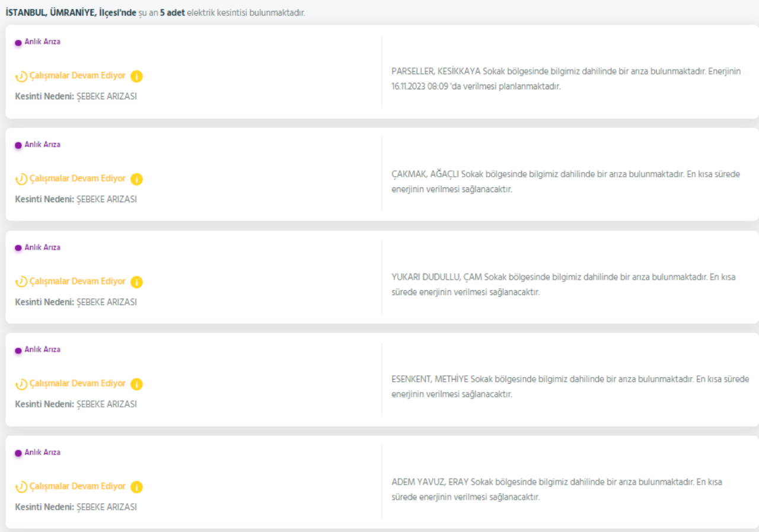
Task: Select the PARSELLER, KESİKKAYA outage description text
Action: pyautogui.click(x=566, y=78)
